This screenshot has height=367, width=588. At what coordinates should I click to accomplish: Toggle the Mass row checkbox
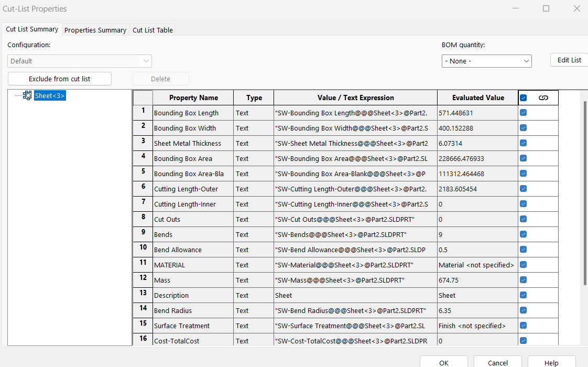[523, 280]
